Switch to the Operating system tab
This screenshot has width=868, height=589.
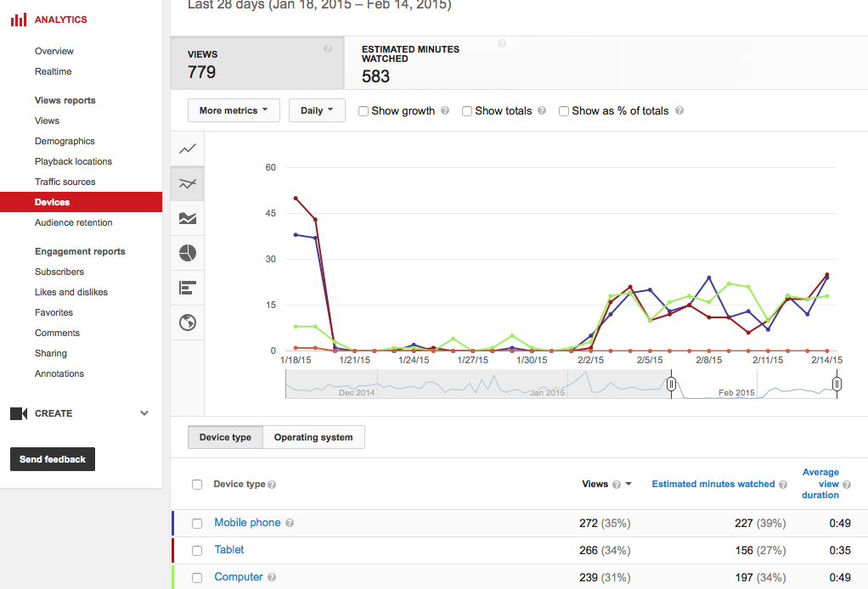tap(314, 436)
